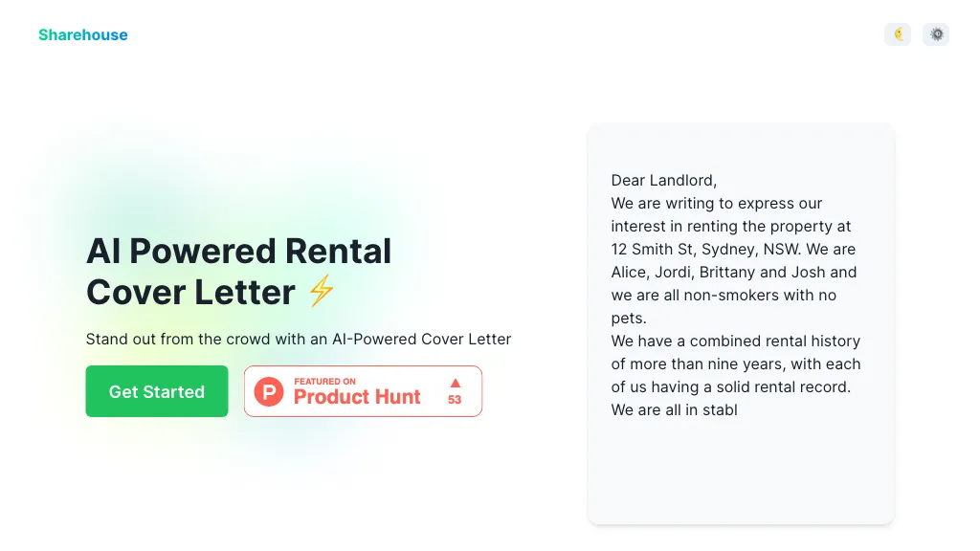Image resolution: width=980 pixels, height=551 pixels.
Task: Switch to light mode with sun icon
Action: pos(936,34)
